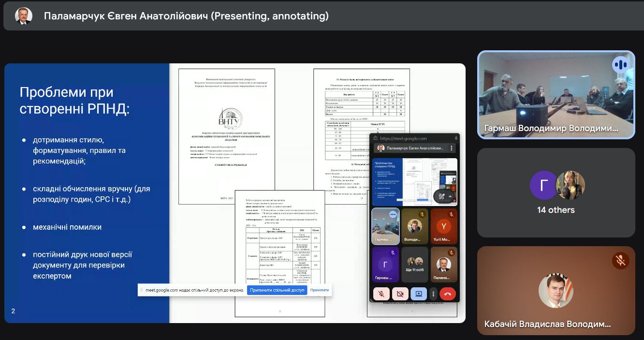Viewport: 644px width, 340px height.
Task: Open the three-dot menu beside the presenter name
Action: click(452, 148)
